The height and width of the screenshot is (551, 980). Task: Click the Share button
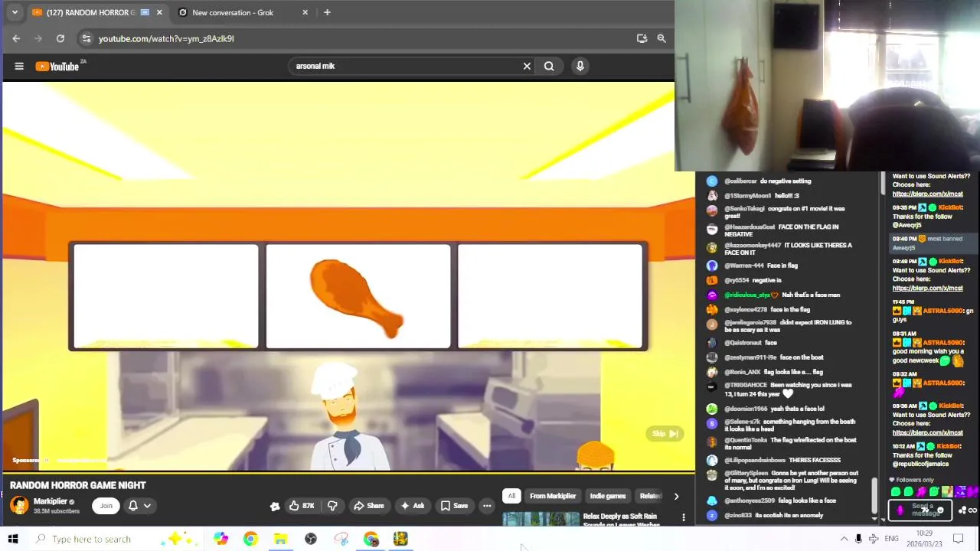tap(368, 506)
